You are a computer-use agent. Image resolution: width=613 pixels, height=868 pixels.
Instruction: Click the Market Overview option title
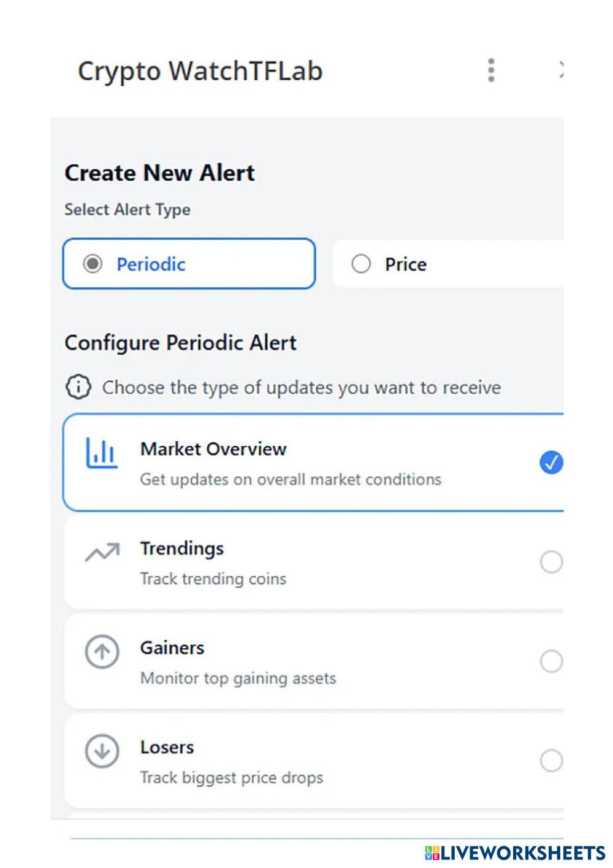(213, 449)
